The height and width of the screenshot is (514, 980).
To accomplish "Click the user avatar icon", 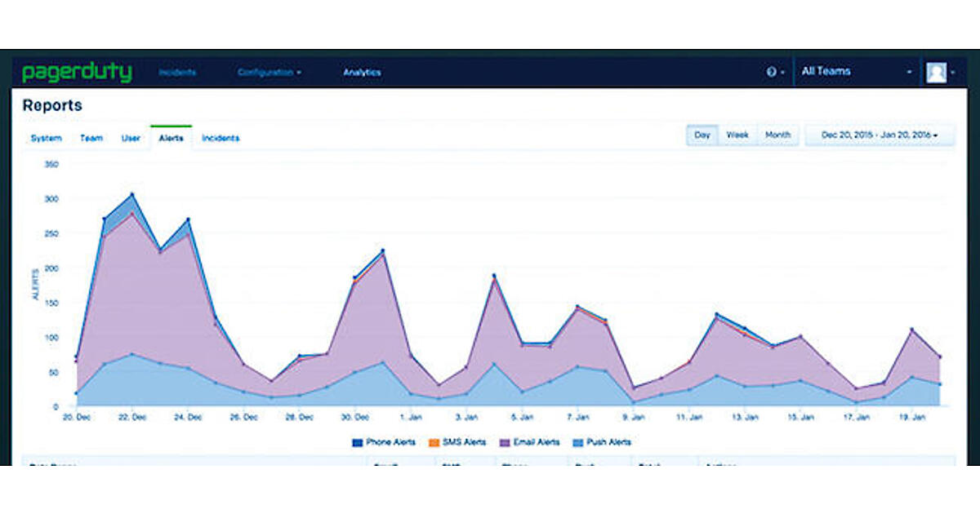I will pos(936,73).
